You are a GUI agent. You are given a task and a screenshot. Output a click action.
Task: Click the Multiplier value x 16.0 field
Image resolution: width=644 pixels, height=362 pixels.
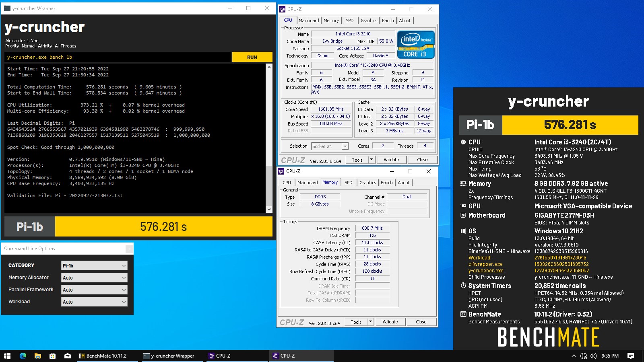pyautogui.click(x=331, y=117)
